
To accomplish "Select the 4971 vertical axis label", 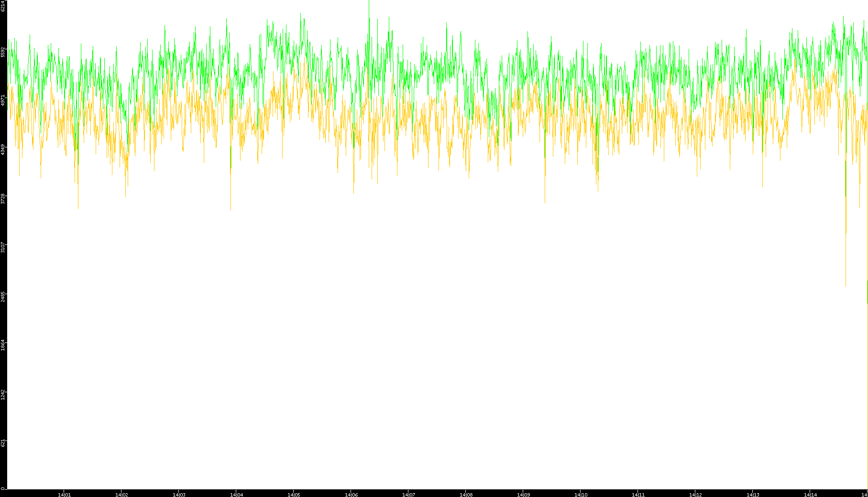I will [x=3, y=100].
